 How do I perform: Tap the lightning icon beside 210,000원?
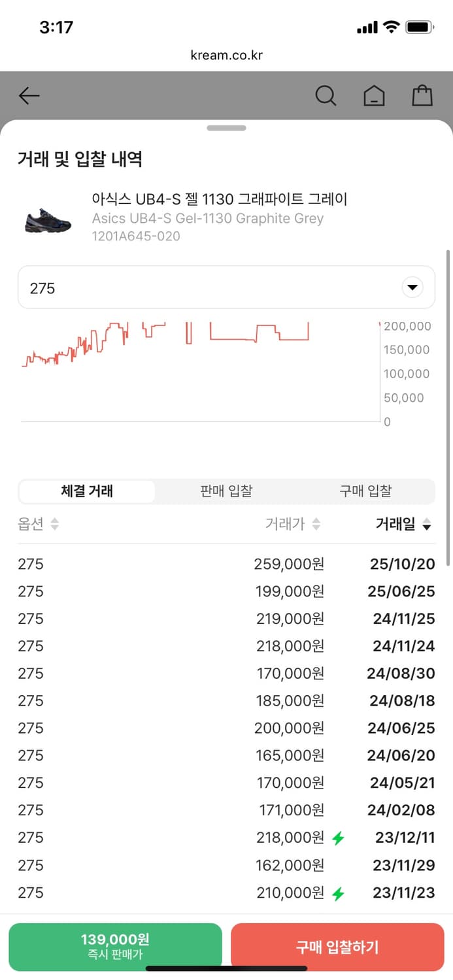(338, 892)
